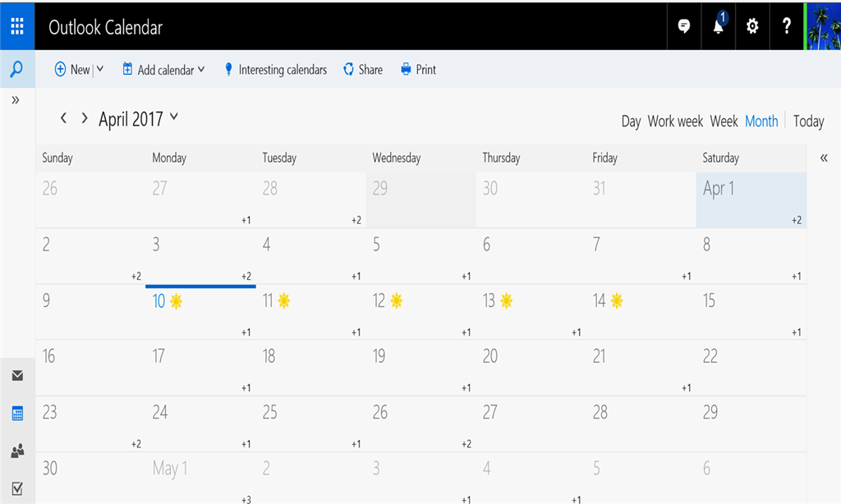
Task: Select the Wednesday column header
Action: click(397, 158)
